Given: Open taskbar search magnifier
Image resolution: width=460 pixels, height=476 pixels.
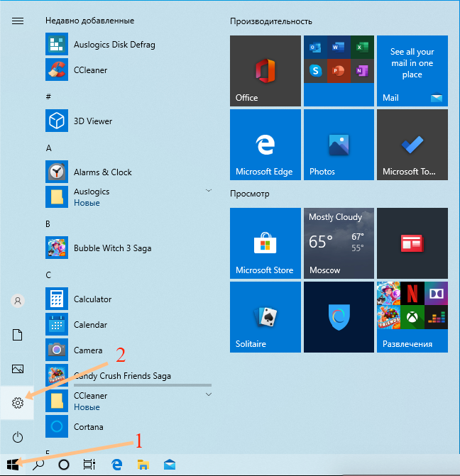Looking at the screenshot, I should tap(38, 465).
